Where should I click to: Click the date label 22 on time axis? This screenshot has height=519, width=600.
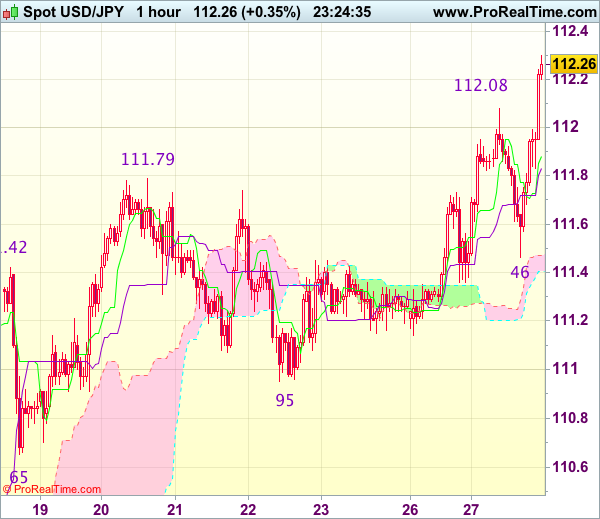[x=248, y=510]
